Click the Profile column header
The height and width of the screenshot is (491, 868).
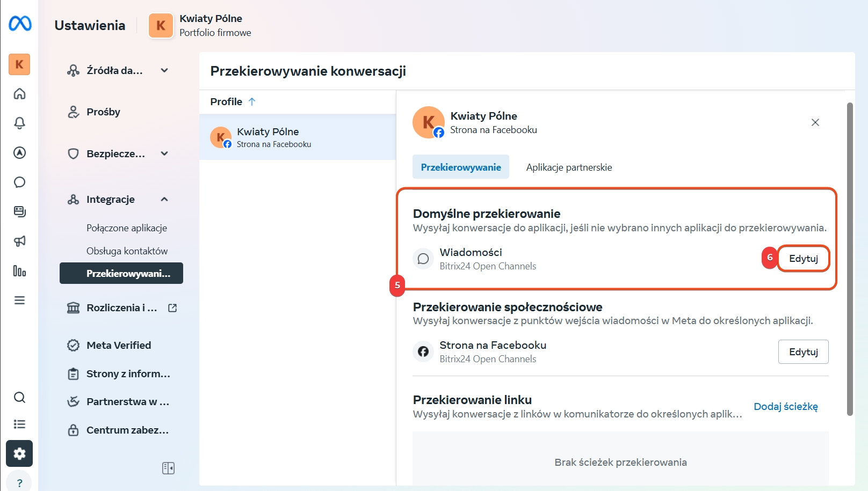pyautogui.click(x=226, y=101)
